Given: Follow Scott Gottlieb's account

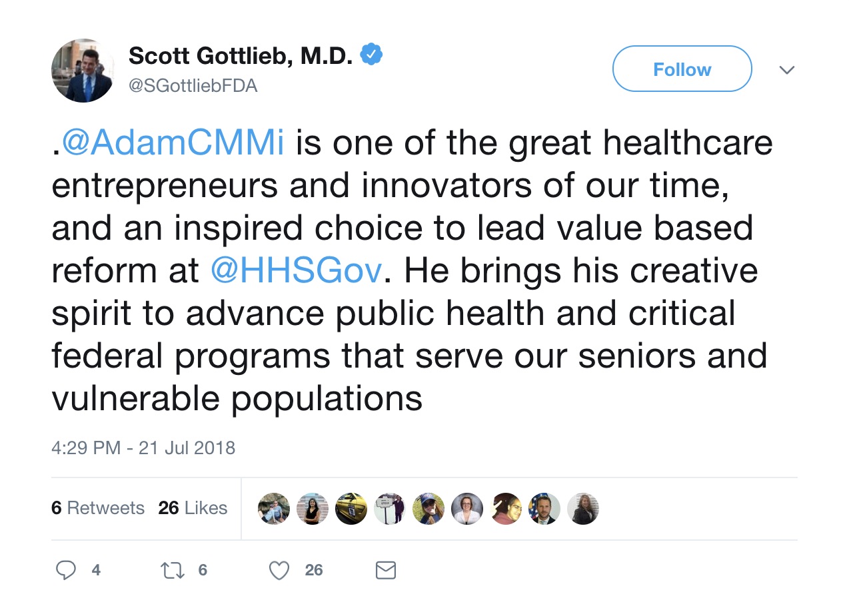Looking at the screenshot, I should [x=682, y=69].
